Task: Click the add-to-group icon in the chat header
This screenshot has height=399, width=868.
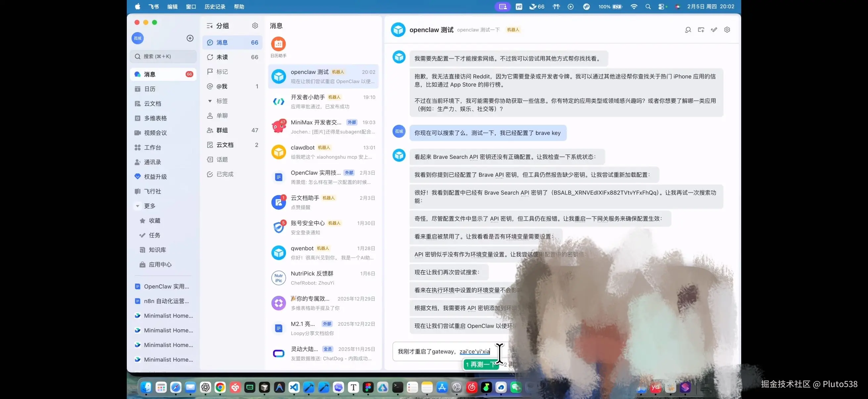Action: pyautogui.click(x=701, y=30)
